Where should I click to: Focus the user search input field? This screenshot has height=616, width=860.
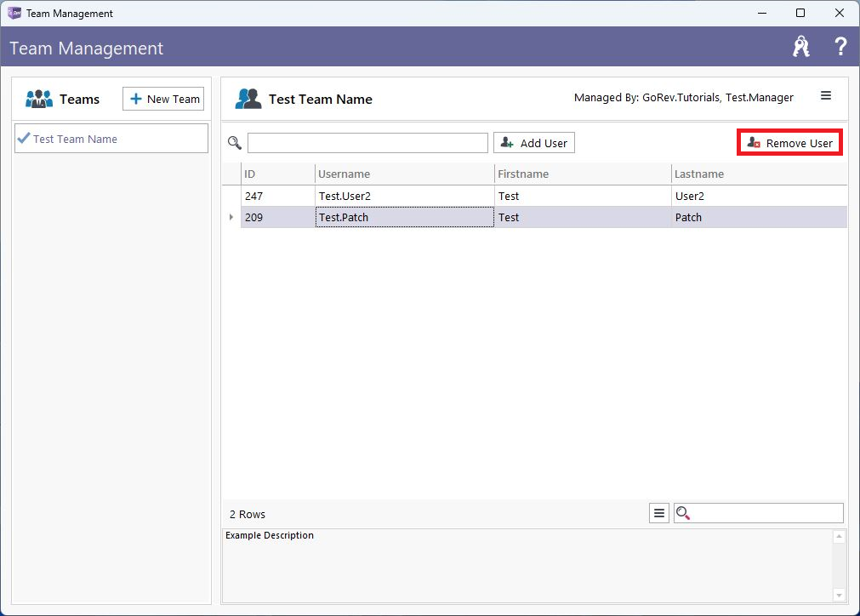[367, 143]
